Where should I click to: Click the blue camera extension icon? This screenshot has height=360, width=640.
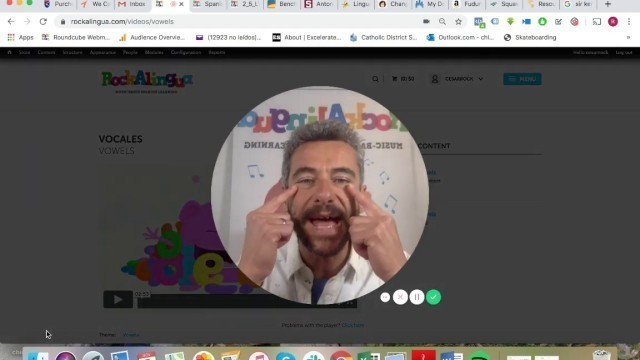527,22
